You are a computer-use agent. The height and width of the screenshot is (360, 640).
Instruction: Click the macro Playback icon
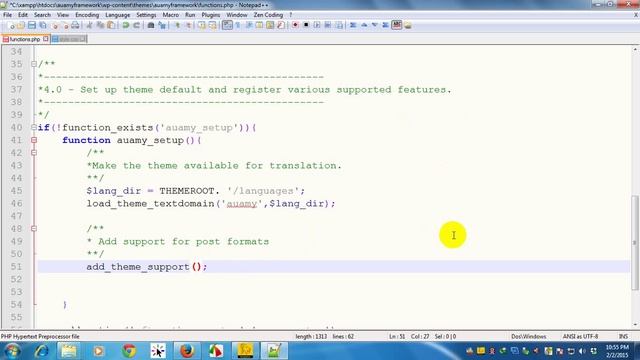(x=317, y=25)
